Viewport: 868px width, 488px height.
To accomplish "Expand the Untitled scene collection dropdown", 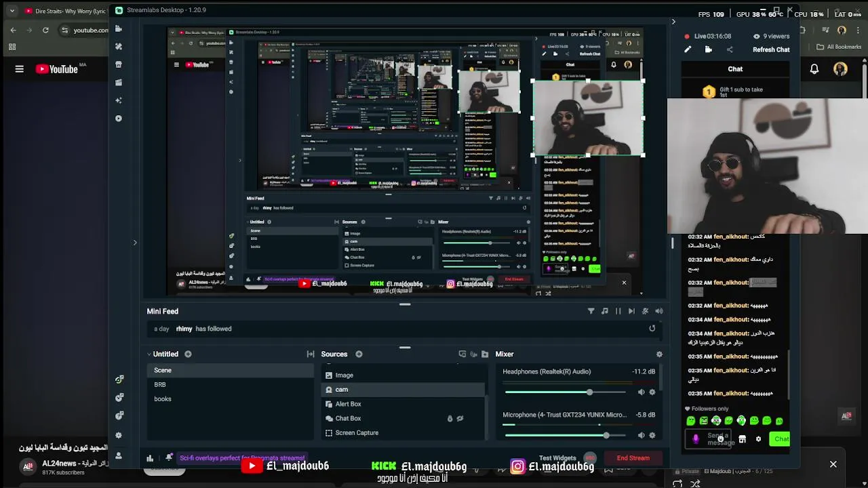I will pyautogui.click(x=149, y=354).
